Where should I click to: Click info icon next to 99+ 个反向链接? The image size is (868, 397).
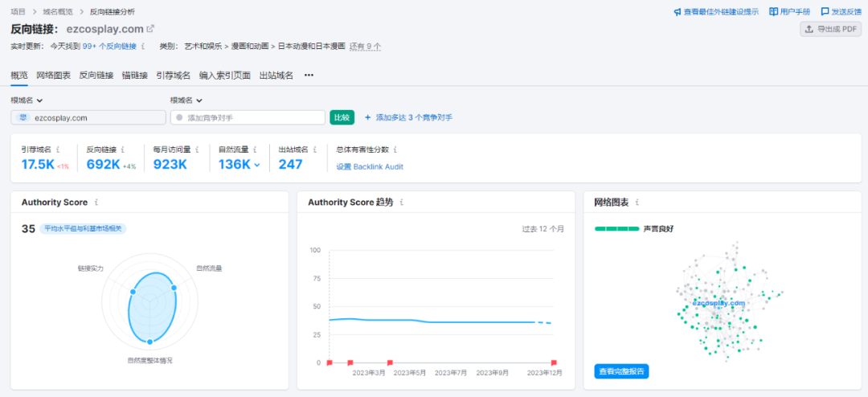143,47
